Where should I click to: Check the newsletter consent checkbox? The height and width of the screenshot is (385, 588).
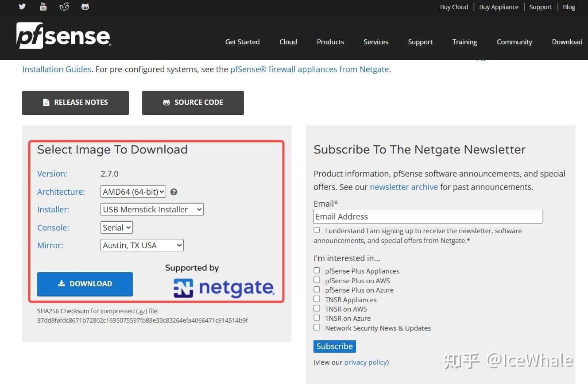point(317,230)
